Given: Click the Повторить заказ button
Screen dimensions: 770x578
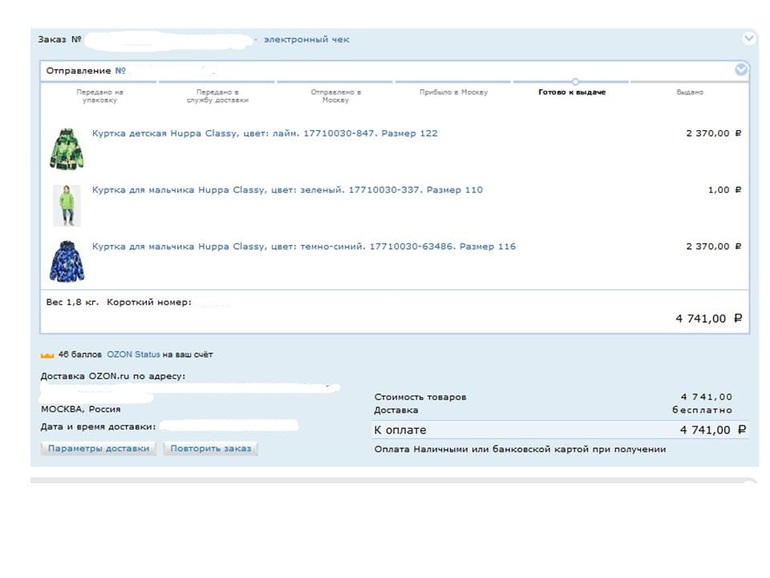Looking at the screenshot, I should point(210,448).
